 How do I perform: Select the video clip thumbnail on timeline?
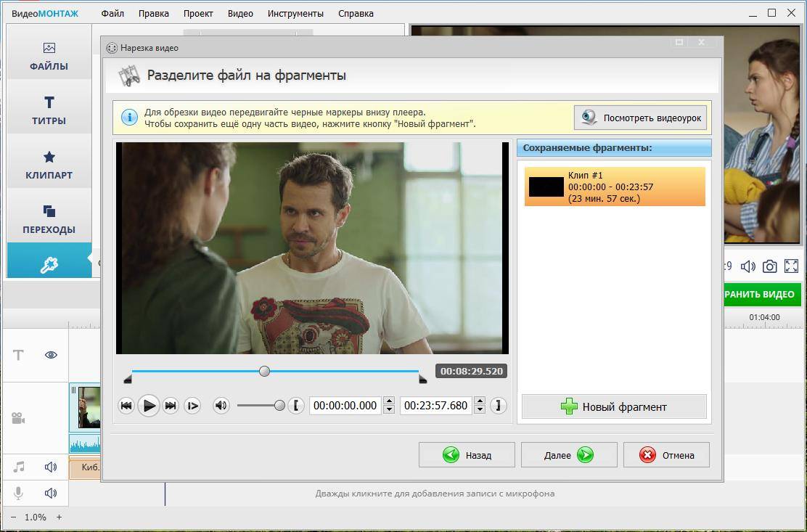tap(88, 407)
